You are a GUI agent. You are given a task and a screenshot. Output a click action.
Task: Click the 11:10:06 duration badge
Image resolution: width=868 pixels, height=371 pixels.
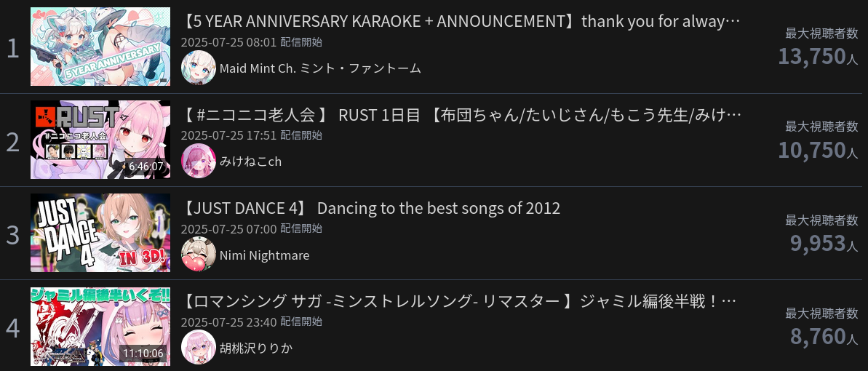[143, 354]
